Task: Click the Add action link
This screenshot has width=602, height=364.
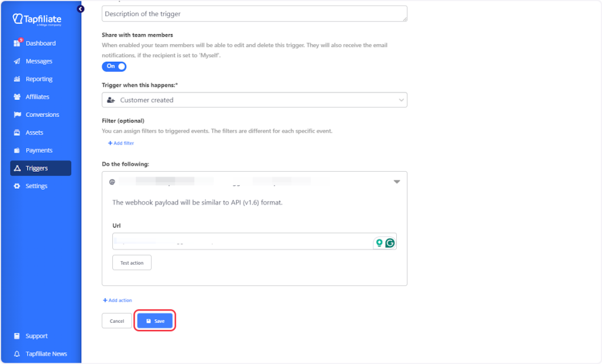Action: tap(118, 300)
